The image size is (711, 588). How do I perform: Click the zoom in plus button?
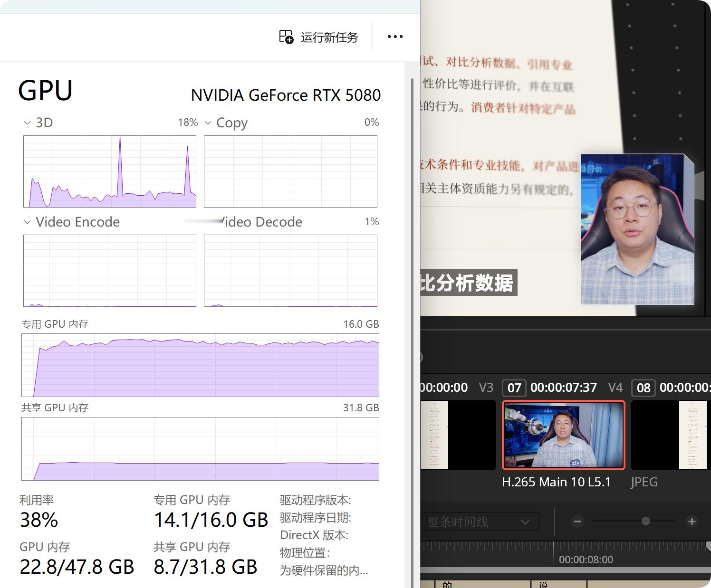pos(692,522)
